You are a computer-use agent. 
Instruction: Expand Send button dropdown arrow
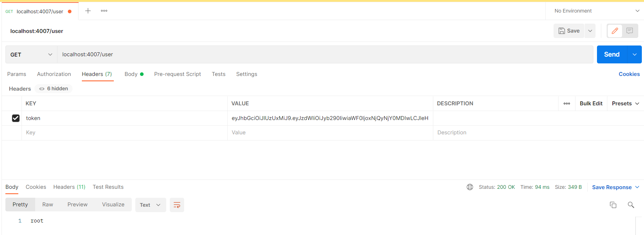(x=635, y=54)
